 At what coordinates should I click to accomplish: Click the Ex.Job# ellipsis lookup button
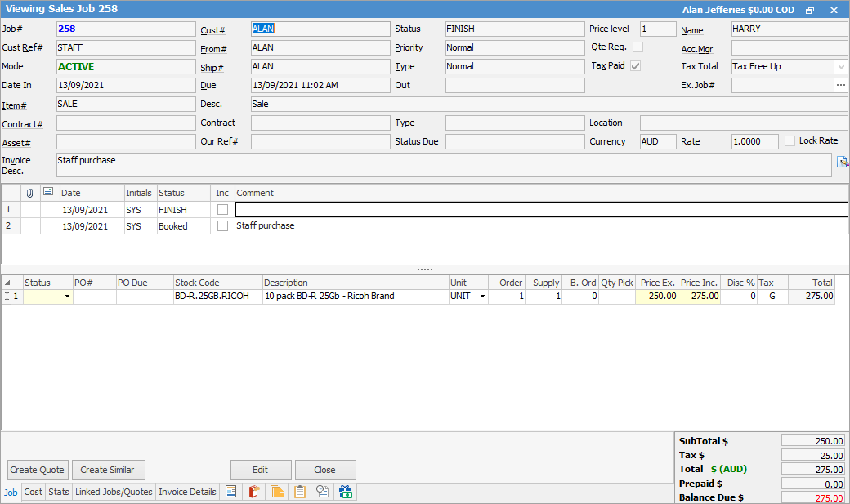point(840,85)
